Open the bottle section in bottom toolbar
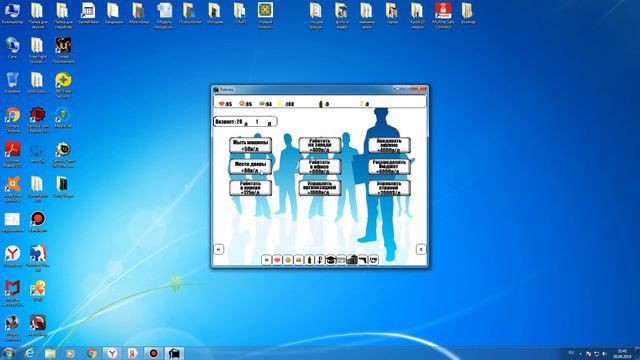The width and height of the screenshot is (640, 360). point(309,260)
